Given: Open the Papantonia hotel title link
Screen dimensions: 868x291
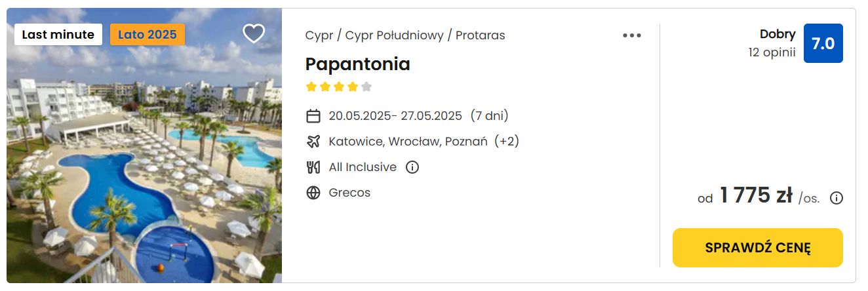Looking at the screenshot, I should pyautogui.click(x=358, y=64).
